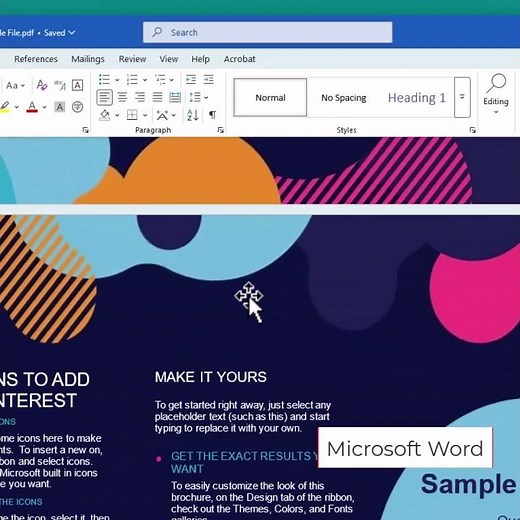
Task: Increase paragraph indent
Action: click(x=208, y=80)
